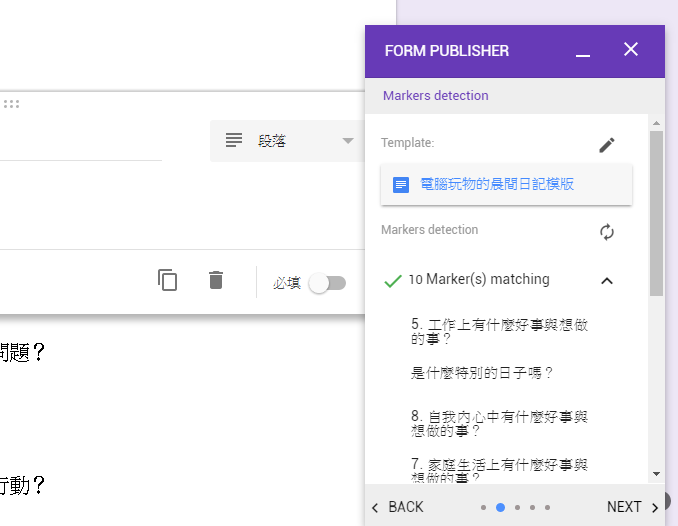This screenshot has width=678, height=526.
Task: Select marker 5. 工作上有什麼好事與想做的事？
Action: [499, 331]
